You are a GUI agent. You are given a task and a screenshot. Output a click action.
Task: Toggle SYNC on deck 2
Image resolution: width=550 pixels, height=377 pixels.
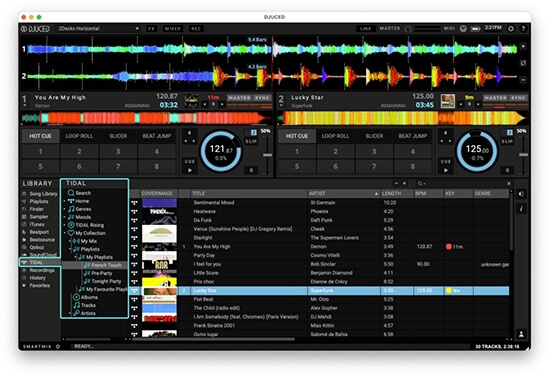coord(518,98)
